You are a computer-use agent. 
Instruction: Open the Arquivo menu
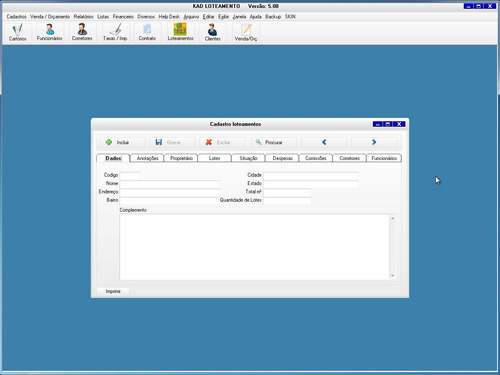191,17
